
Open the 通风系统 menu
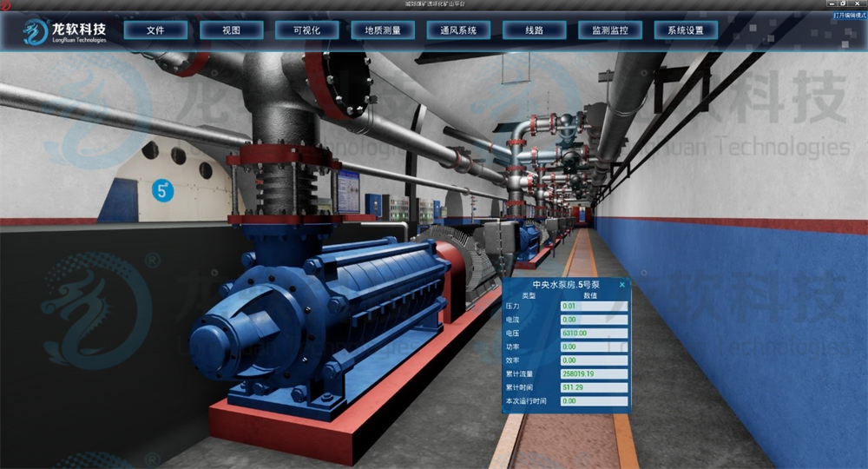click(458, 30)
